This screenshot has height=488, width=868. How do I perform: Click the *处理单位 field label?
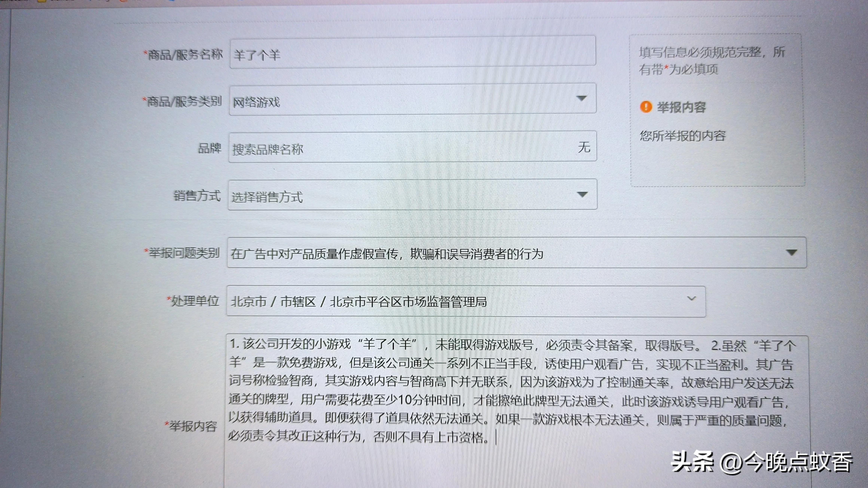point(193,301)
